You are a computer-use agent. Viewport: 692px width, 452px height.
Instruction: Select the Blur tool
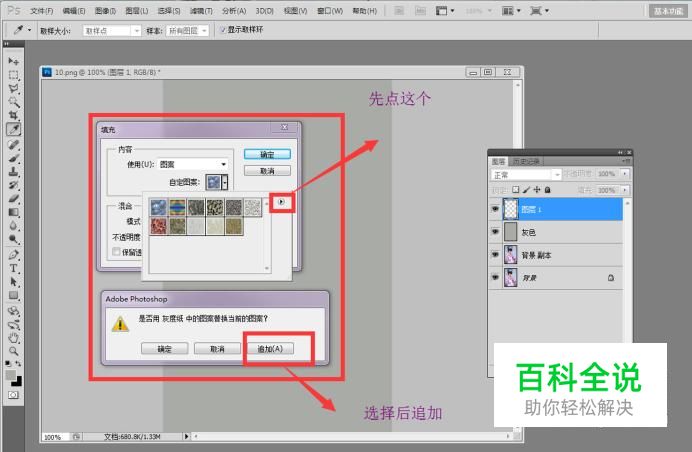[14, 226]
